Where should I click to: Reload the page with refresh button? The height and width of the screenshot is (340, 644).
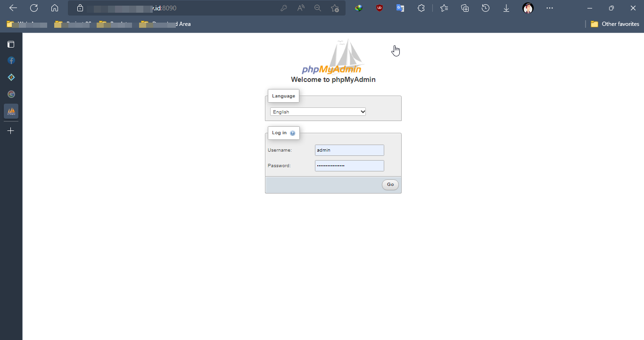coord(34,8)
